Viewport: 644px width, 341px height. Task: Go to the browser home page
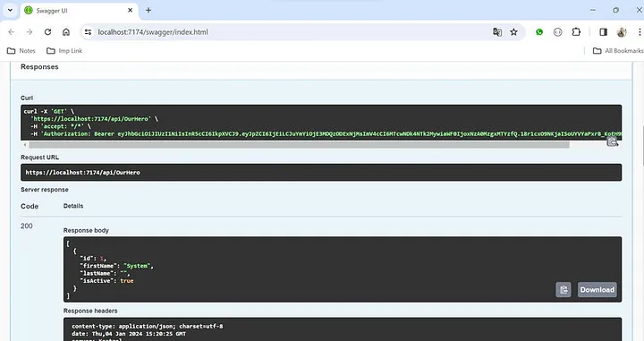click(x=66, y=32)
